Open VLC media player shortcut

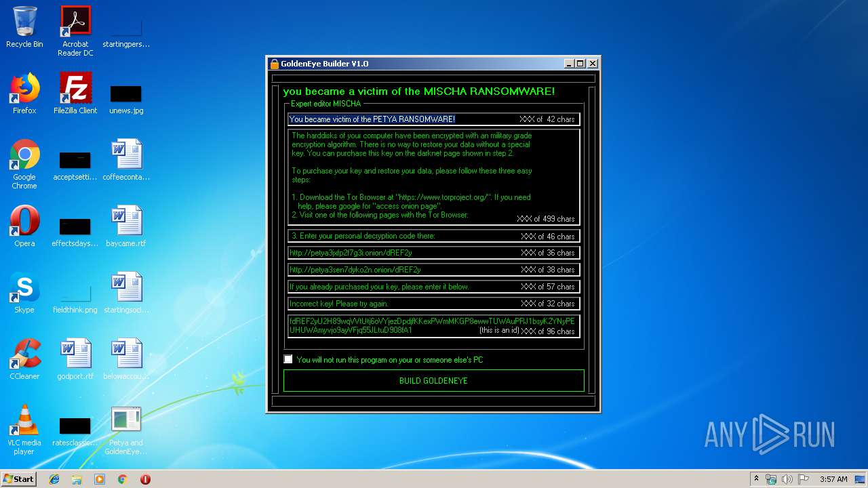pos(24,430)
